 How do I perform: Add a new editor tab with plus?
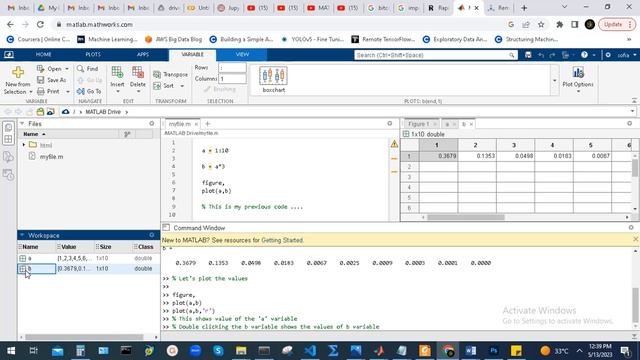[207, 123]
